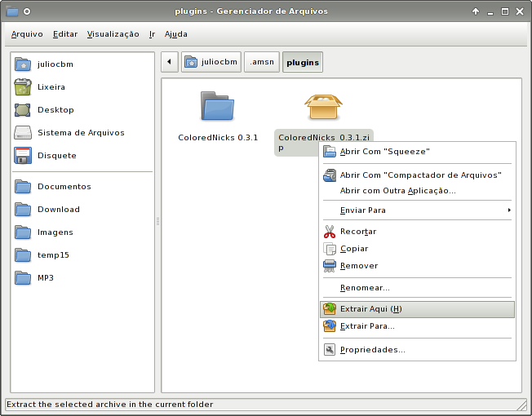Click the ColoredNicks_0.3.1.zip file name
This screenshot has width=532, height=416.
pyautogui.click(x=324, y=143)
